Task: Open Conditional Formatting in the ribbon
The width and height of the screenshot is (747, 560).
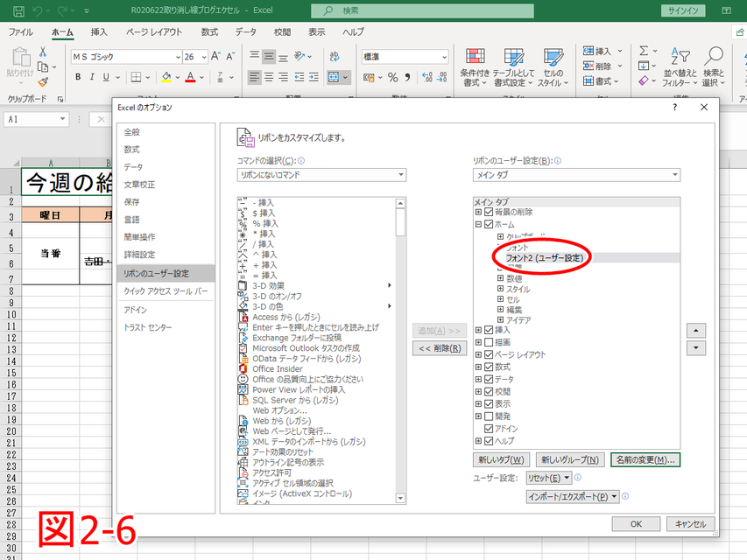Action: 475,66
